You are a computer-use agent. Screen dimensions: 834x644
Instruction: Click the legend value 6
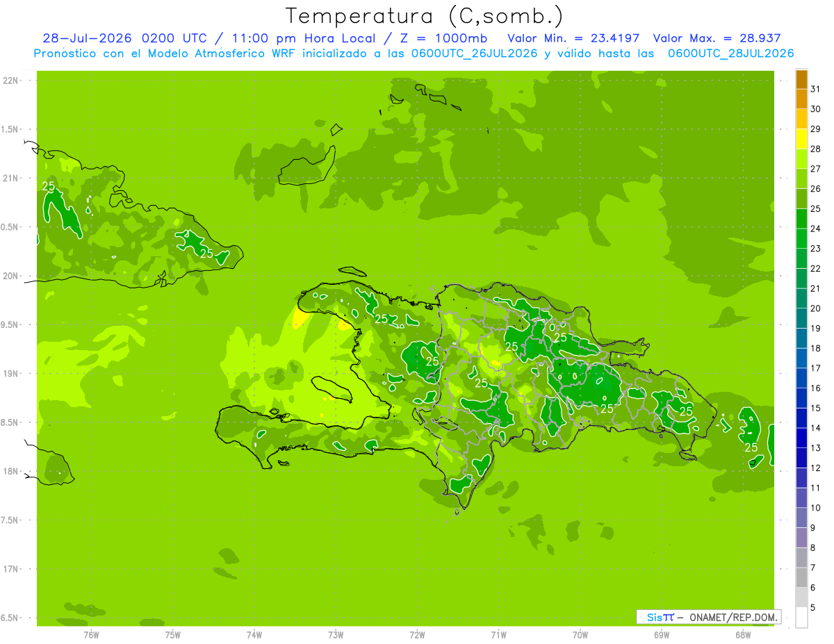point(813,588)
